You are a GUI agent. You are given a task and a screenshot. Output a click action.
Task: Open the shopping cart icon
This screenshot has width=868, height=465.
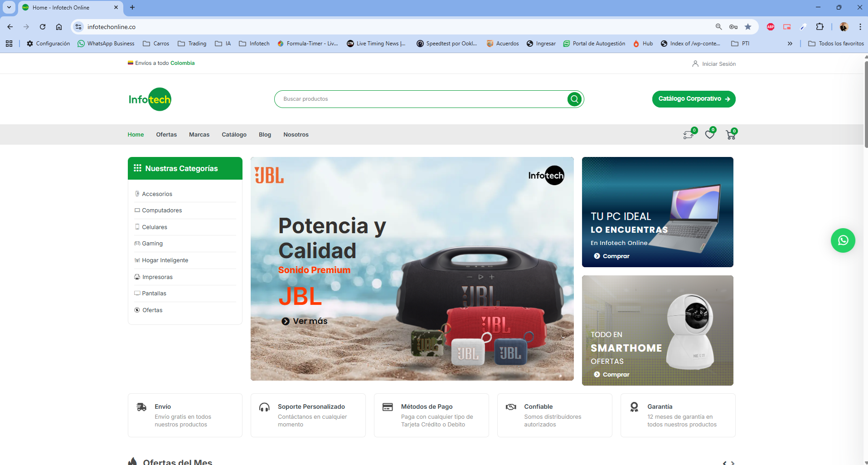(730, 135)
